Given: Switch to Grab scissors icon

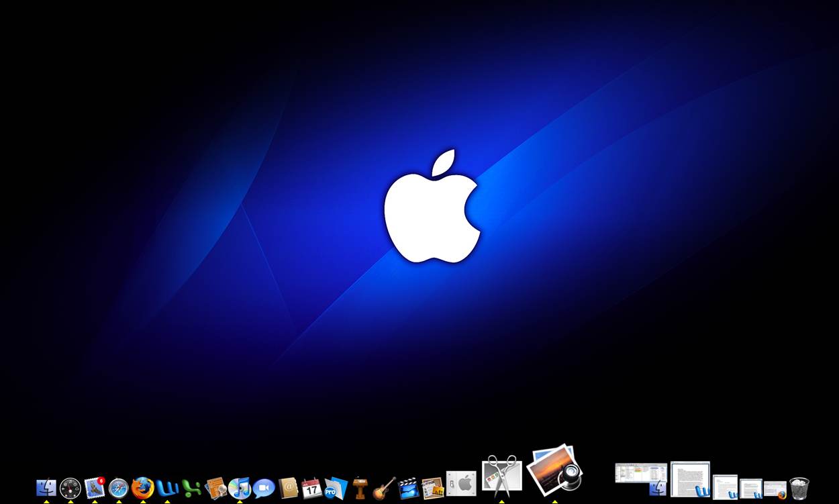Looking at the screenshot, I should [501, 475].
